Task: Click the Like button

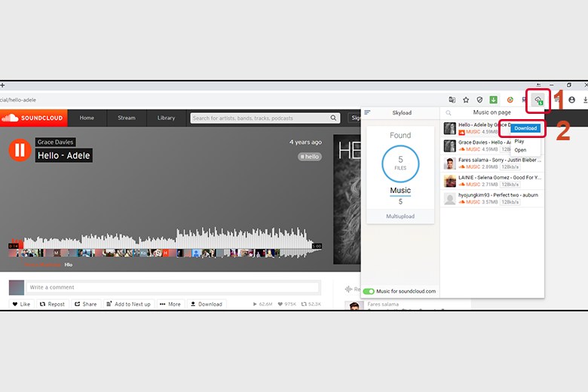Action: coord(21,304)
